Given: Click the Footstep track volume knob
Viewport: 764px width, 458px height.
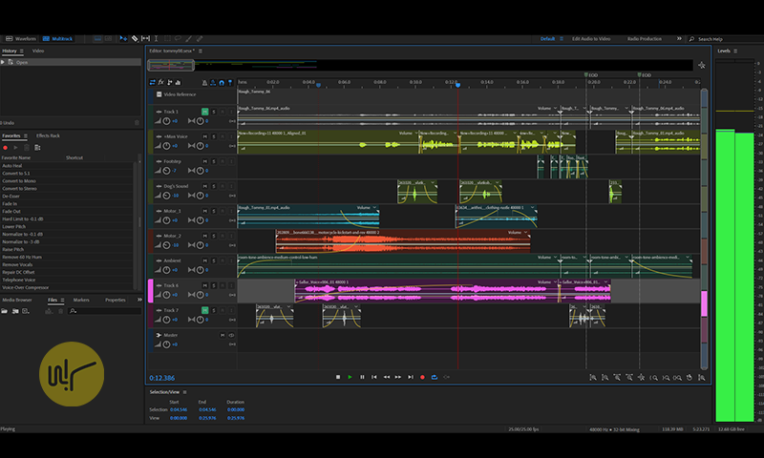Looking at the screenshot, I should 167,171.
